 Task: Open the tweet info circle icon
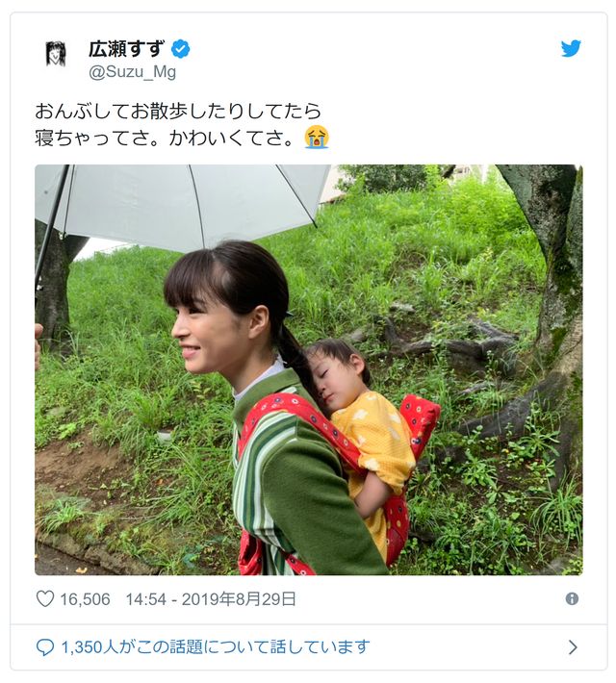(x=572, y=599)
